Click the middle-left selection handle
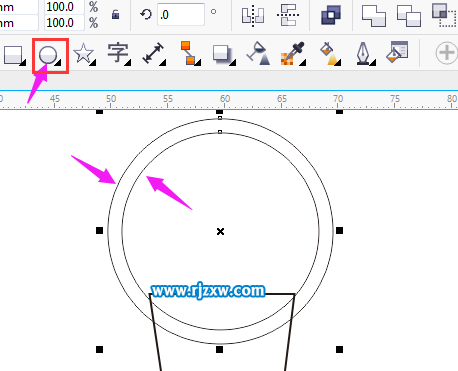 pyautogui.click(x=99, y=230)
